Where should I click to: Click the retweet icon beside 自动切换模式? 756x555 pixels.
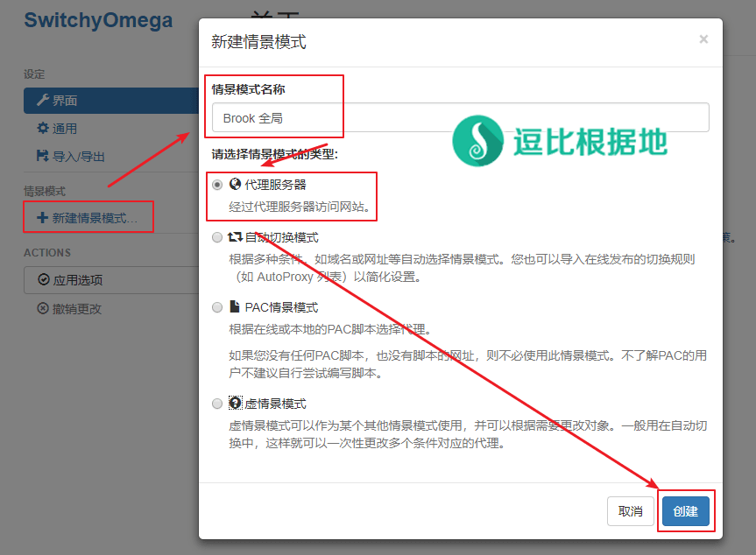235,237
